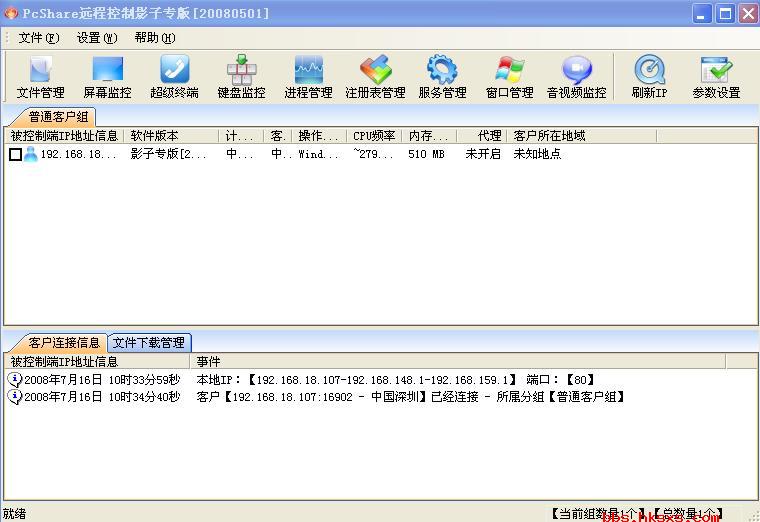Start 音视频监控 audio video monitoring
The width and height of the screenshot is (760, 522).
click(x=577, y=77)
